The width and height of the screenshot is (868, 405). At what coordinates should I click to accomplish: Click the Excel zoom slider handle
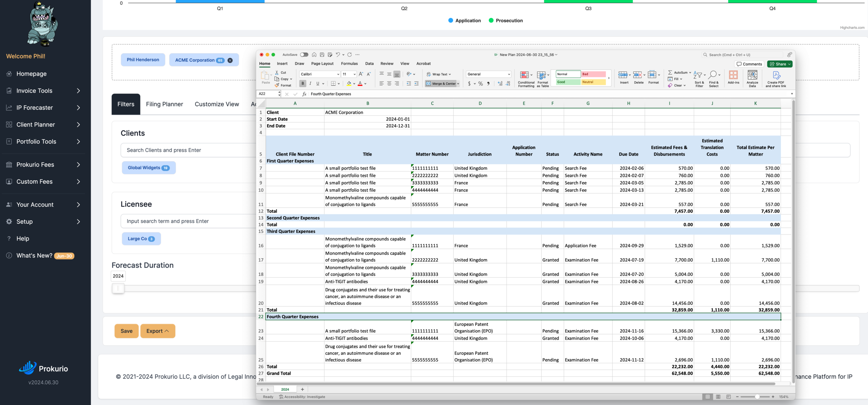[x=757, y=397]
